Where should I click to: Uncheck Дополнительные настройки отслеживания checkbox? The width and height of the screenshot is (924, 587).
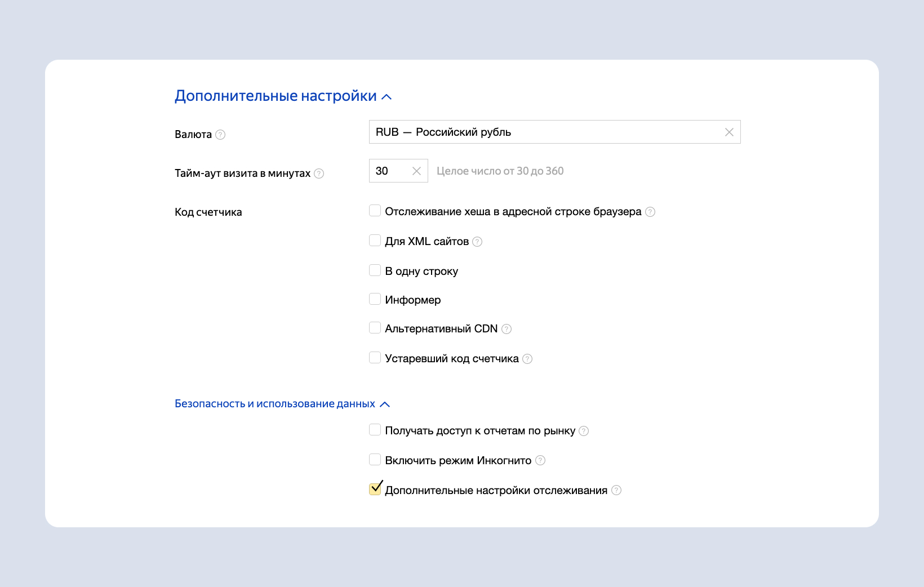pyautogui.click(x=375, y=489)
